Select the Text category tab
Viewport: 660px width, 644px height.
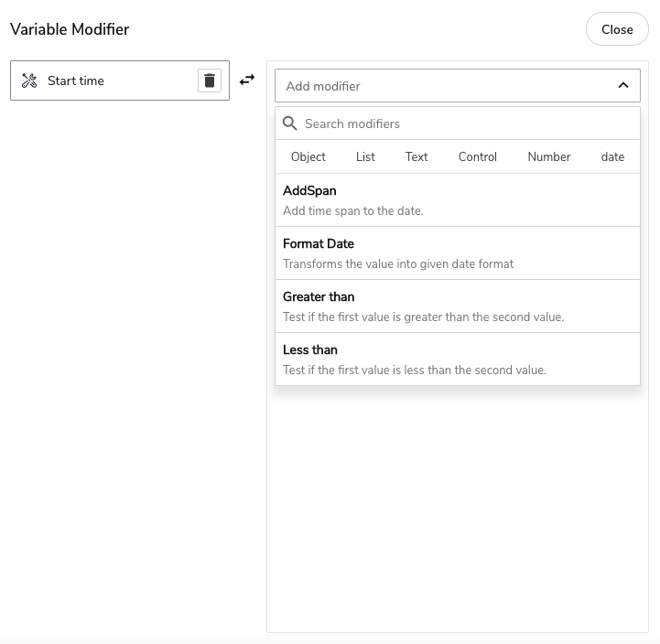click(417, 156)
